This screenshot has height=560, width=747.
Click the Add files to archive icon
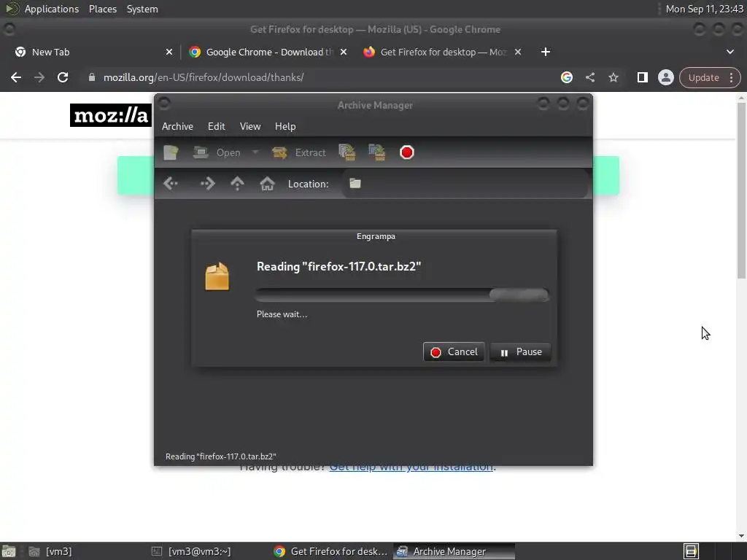[x=347, y=152]
